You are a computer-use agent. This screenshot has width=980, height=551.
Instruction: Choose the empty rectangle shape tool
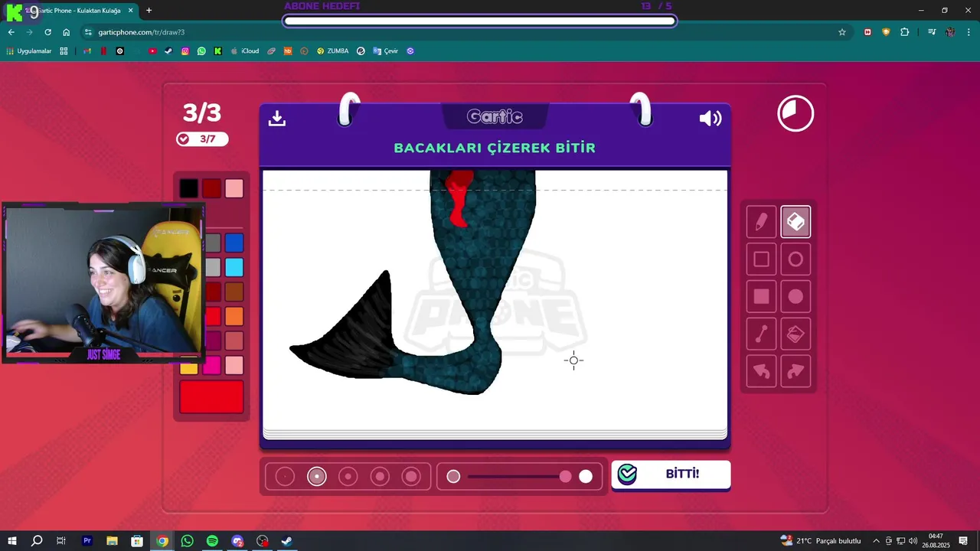click(761, 259)
